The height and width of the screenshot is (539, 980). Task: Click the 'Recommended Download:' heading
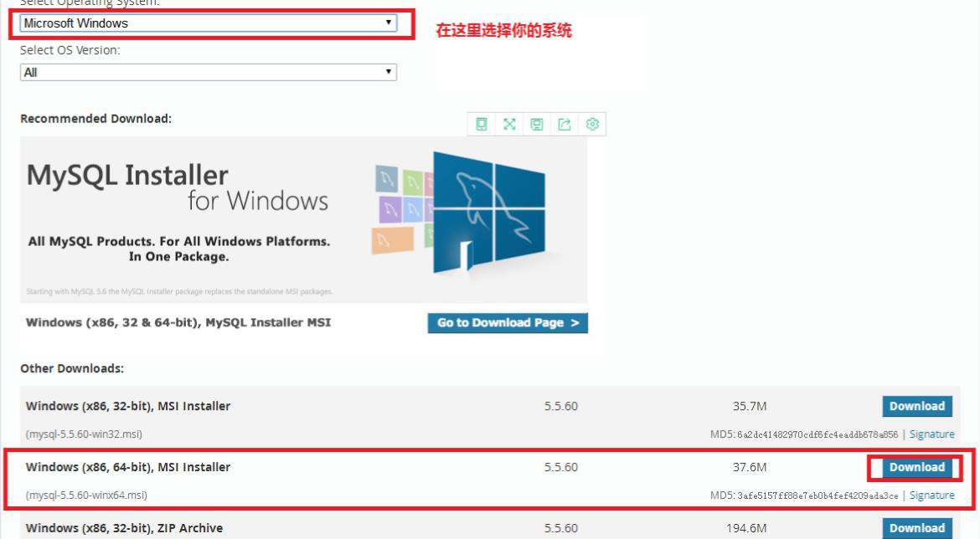tap(95, 119)
